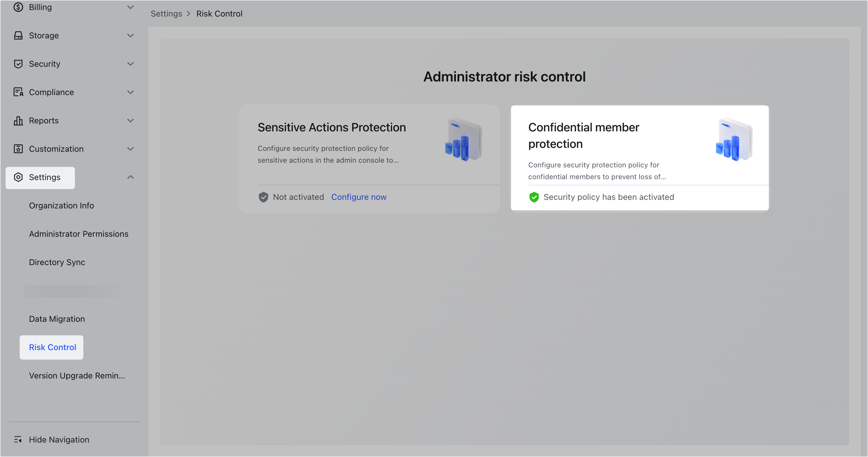The height and width of the screenshot is (457, 868).
Task: Open Directory Sync page
Action: [x=57, y=262]
